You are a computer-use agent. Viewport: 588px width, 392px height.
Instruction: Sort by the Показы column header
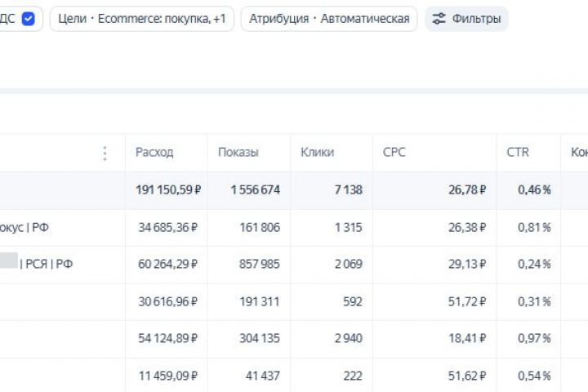(x=238, y=153)
